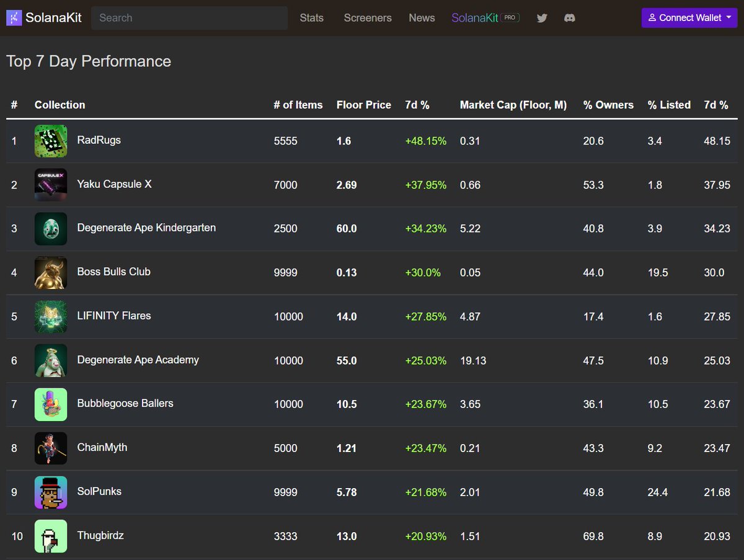
Task: Open the LIFINITY Flares thumbnail
Action: point(51,316)
